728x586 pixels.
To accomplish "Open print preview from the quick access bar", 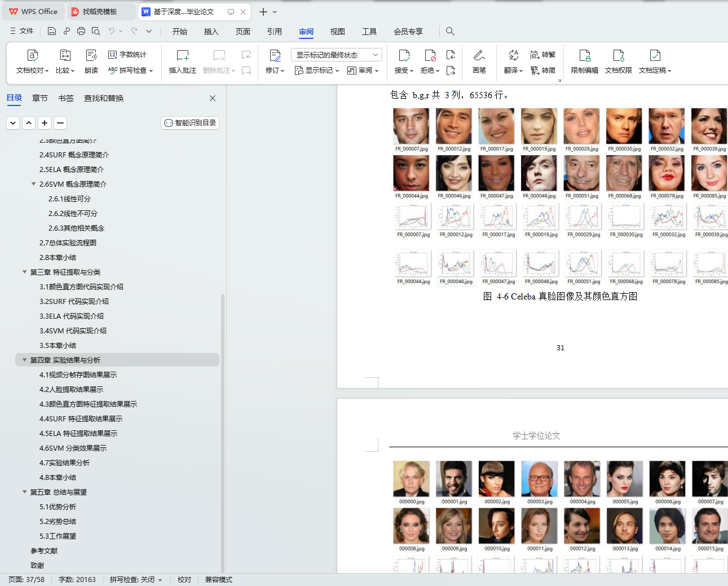I will pos(95,32).
